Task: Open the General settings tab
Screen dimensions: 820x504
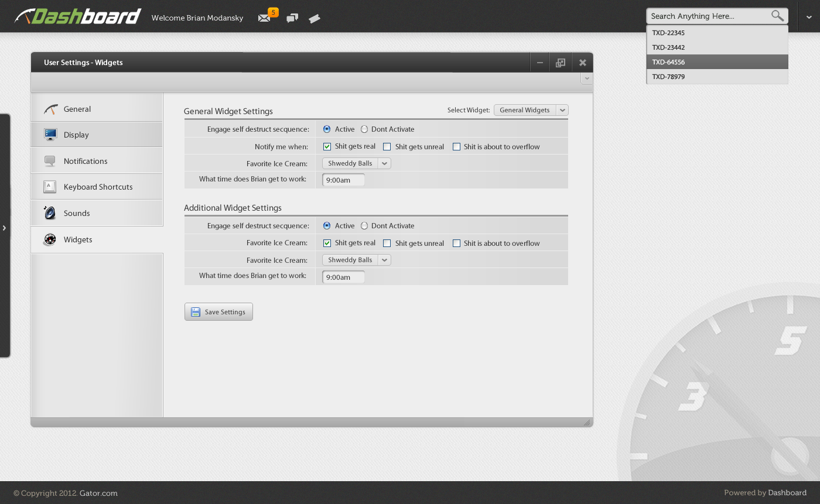Action: point(97,109)
